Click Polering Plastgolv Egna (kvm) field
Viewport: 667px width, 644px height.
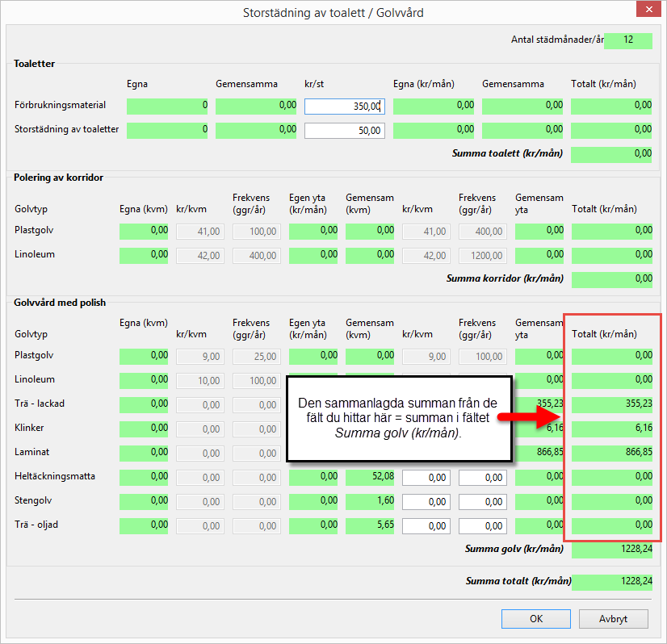144,231
